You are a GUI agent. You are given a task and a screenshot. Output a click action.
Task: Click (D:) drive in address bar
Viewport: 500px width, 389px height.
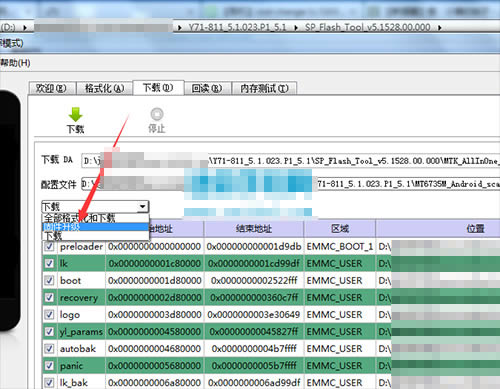(x=8, y=27)
